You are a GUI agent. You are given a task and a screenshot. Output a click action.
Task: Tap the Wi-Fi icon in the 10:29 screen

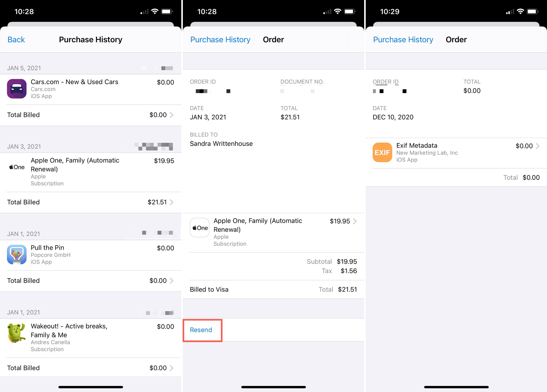pyautogui.click(x=521, y=11)
